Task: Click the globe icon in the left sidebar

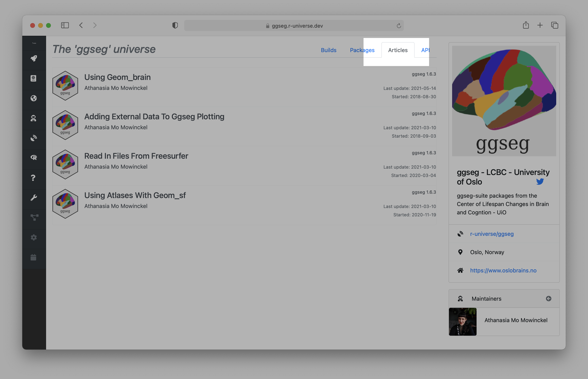Action: (34, 98)
